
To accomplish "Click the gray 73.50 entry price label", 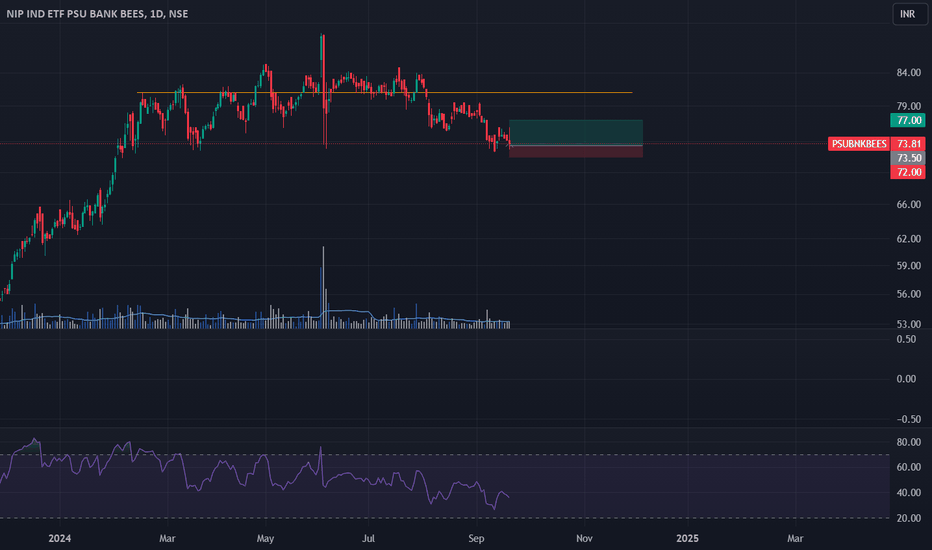I will coord(908,158).
